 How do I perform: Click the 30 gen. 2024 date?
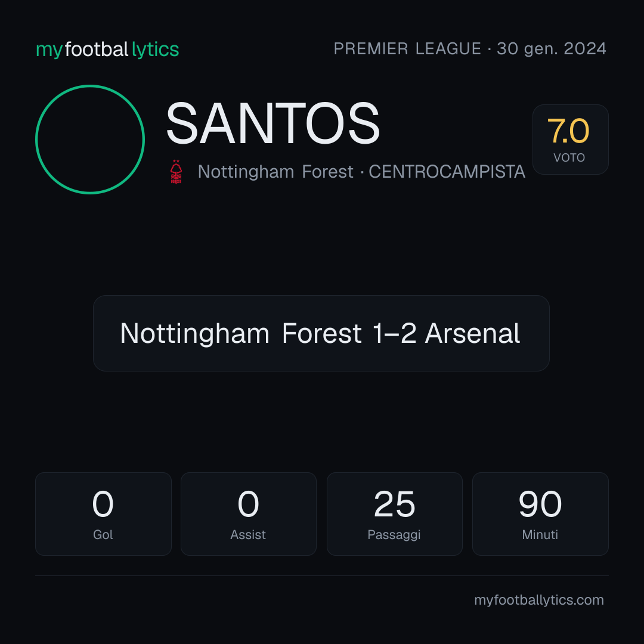pos(552,49)
